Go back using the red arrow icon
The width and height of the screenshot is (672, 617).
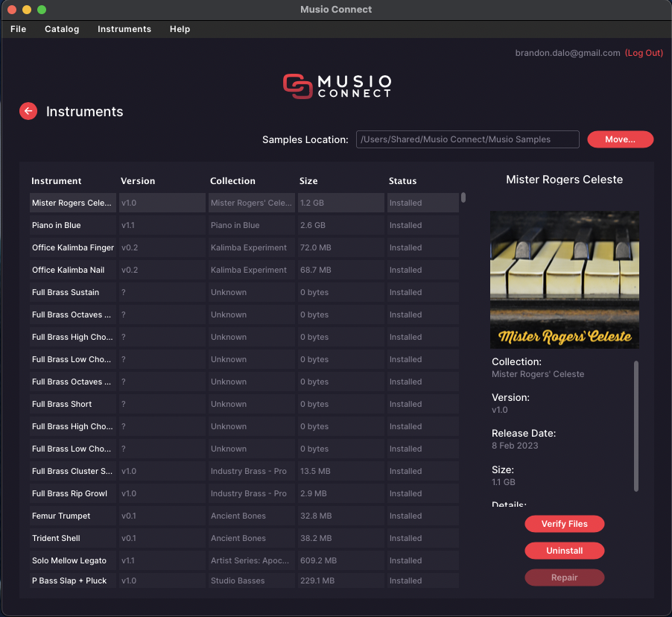click(28, 112)
